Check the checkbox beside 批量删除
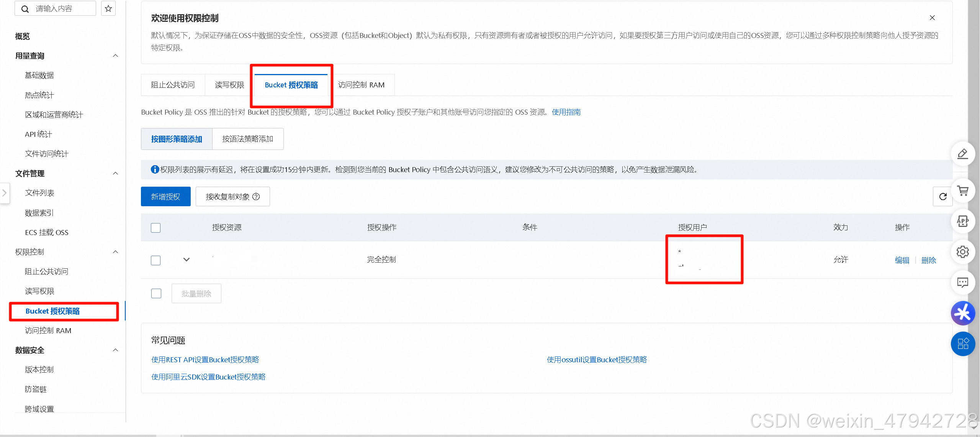 tap(156, 293)
